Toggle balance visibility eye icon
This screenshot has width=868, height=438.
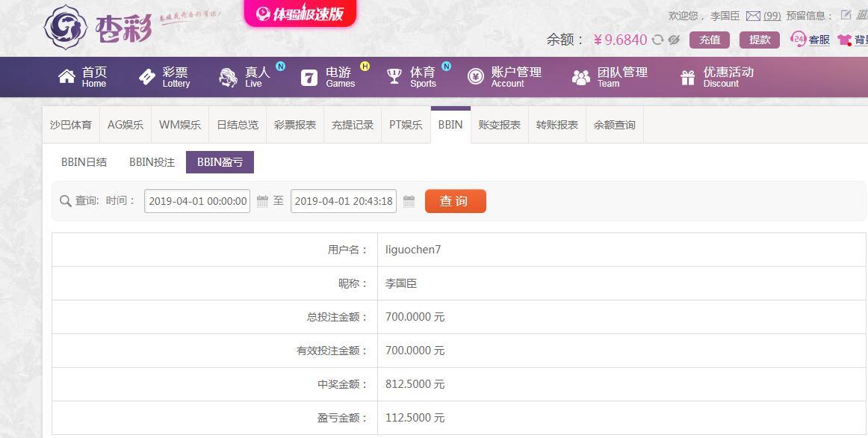pos(674,40)
